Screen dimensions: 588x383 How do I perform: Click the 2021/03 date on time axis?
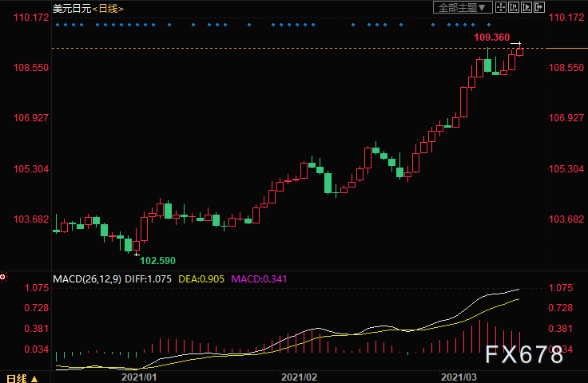459,377
